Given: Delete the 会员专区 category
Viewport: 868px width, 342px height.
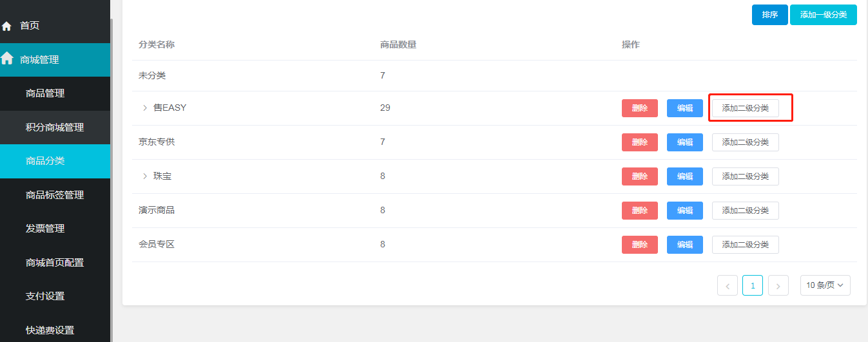Looking at the screenshot, I should click(x=639, y=245).
